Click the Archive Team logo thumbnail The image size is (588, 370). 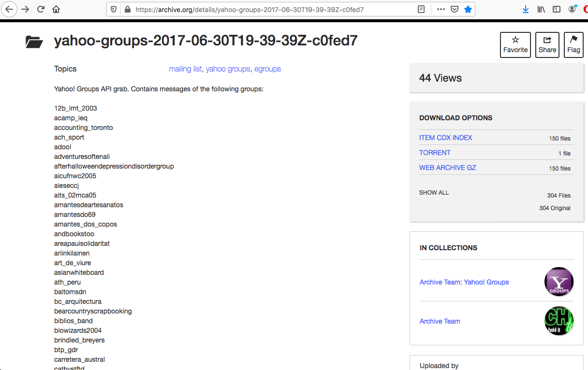pos(559,321)
